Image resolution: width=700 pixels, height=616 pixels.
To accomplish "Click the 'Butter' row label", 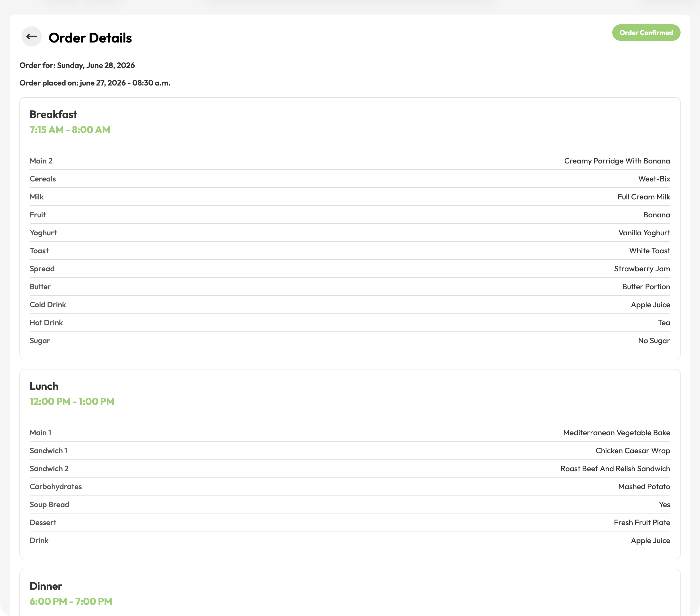I will [x=40, y=286].
